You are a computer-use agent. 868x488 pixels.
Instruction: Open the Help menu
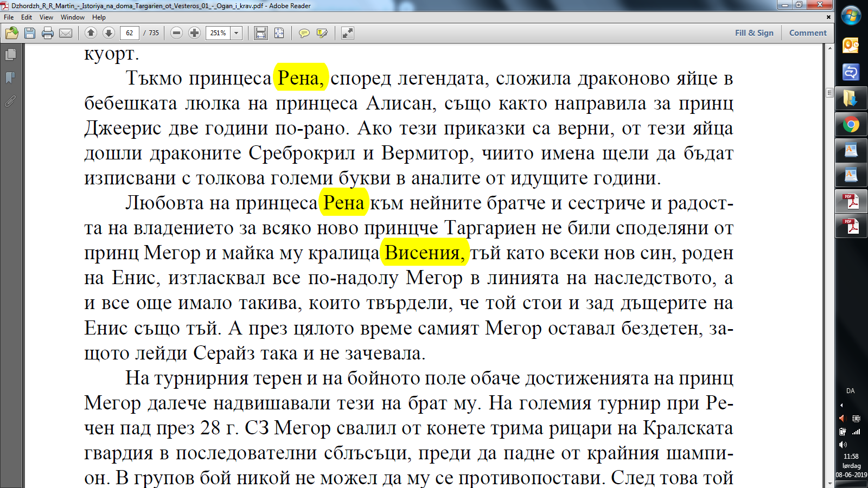tap(99, 17)
